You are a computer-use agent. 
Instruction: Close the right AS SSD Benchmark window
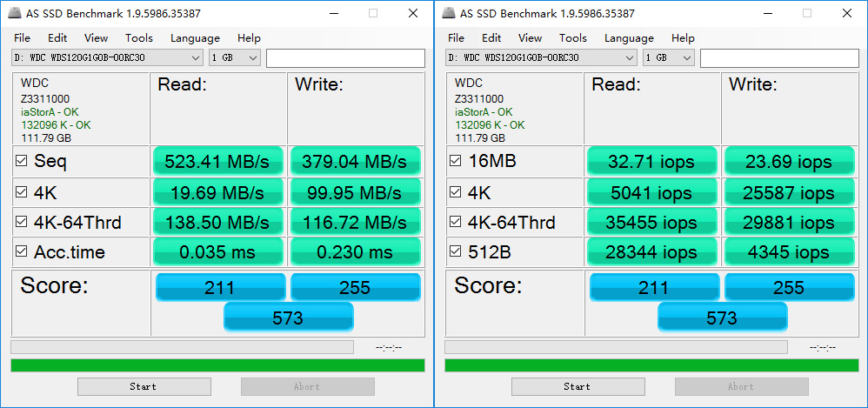(x=847, y=13)
